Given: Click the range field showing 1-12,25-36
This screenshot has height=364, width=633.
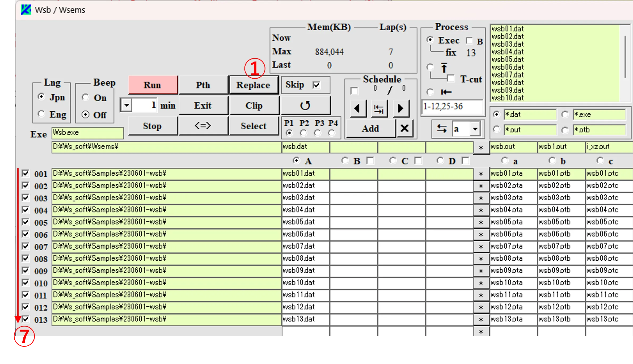Looking at the screenshot, I should (x=452, y=107).
